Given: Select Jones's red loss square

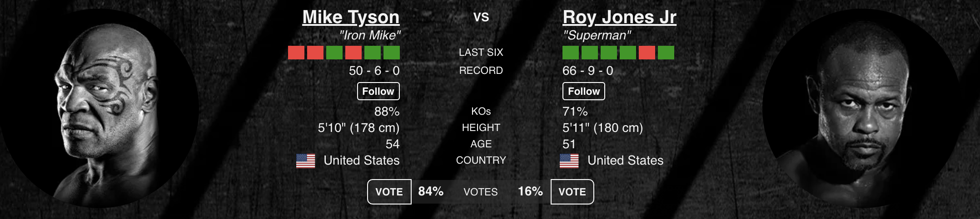Looking at the screenshot, I should [647, 53].
